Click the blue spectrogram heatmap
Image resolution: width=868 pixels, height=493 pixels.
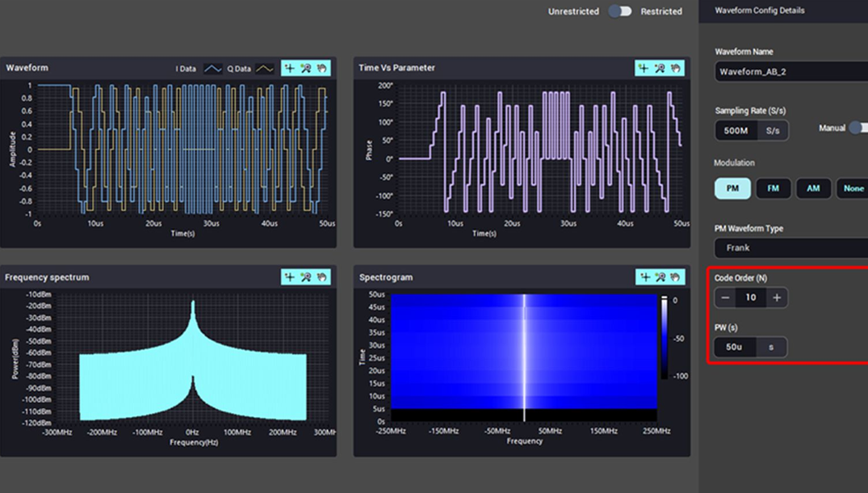[x=524, y=358]
